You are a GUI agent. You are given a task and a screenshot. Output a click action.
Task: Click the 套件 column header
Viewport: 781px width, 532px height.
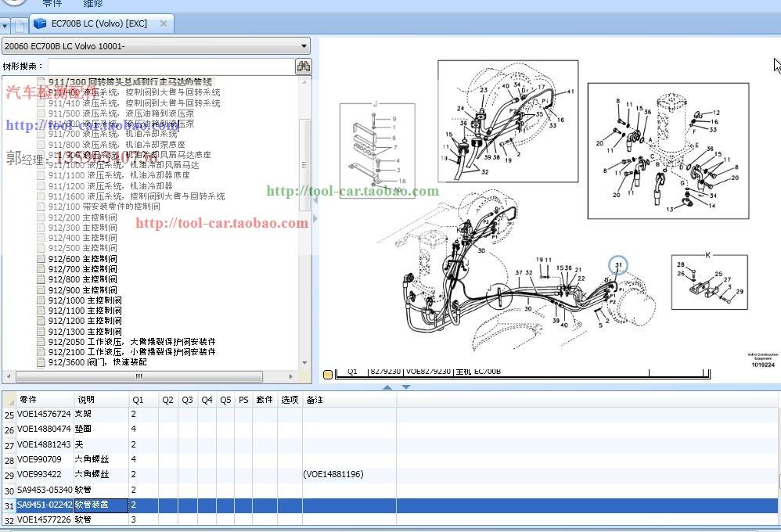click(265, 400)
